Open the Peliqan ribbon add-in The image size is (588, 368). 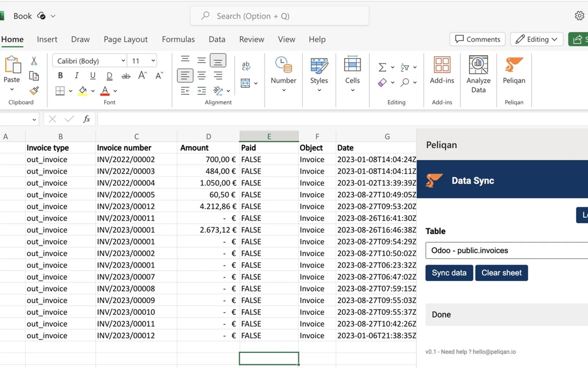coord(514,71)
